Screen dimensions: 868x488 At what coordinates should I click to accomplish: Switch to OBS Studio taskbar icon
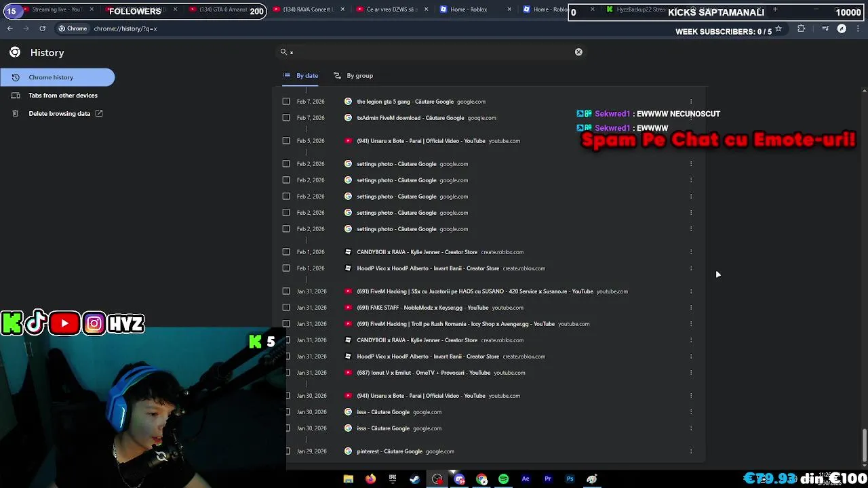coord(437,479)
